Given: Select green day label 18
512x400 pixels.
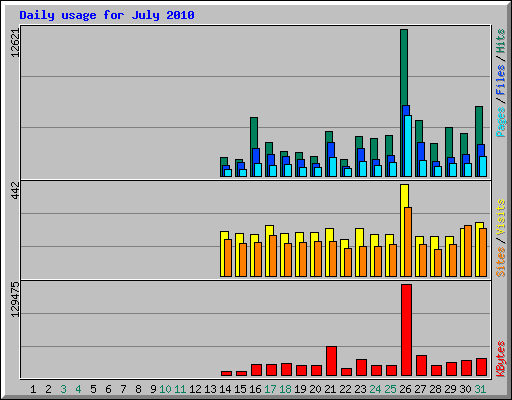Looking at the screenshot, I should pyautogui.click(x=285, y=389).
